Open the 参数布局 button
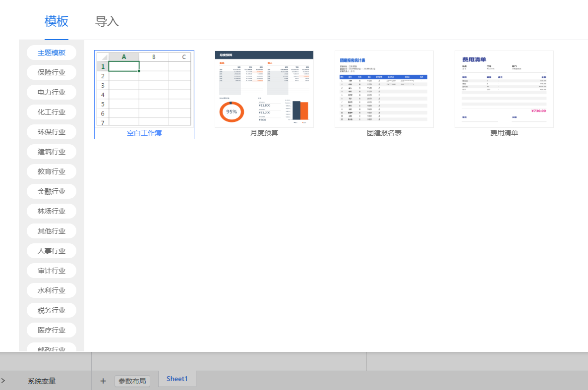The width and height of the screenshot is (588, 390). [x=132, y=381]
